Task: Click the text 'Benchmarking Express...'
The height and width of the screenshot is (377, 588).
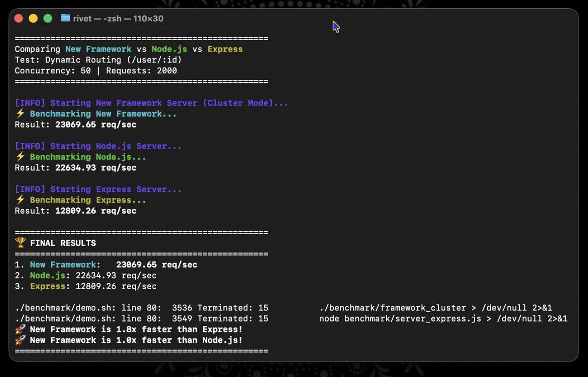Action: (x=88, y=200)
